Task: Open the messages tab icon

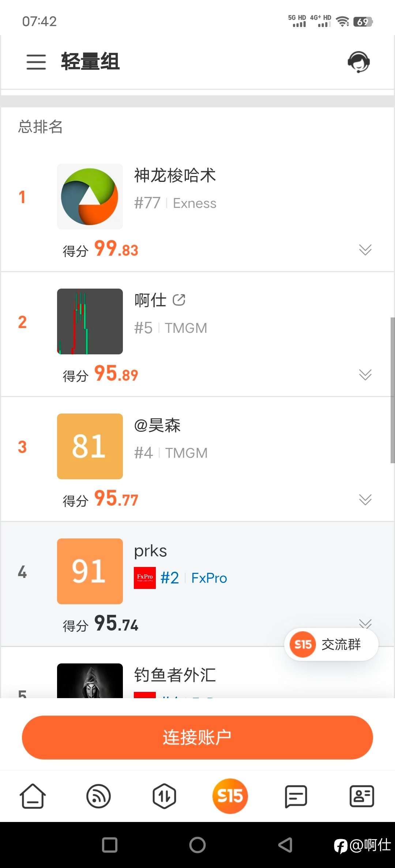Action: (296, 796)
